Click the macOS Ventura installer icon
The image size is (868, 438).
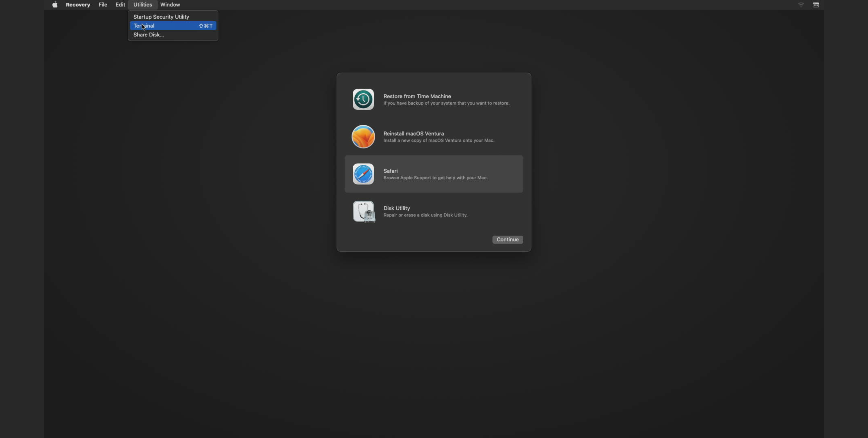pos(363,137)
